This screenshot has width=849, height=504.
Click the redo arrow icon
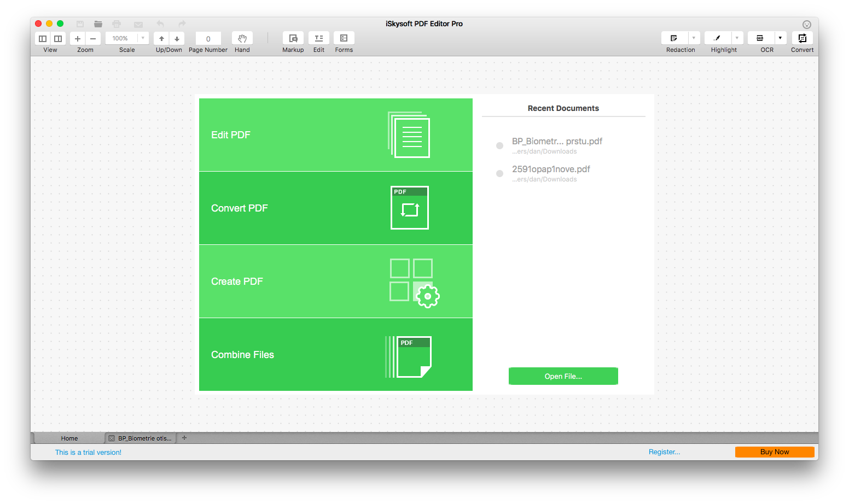[x=182, y=24]
